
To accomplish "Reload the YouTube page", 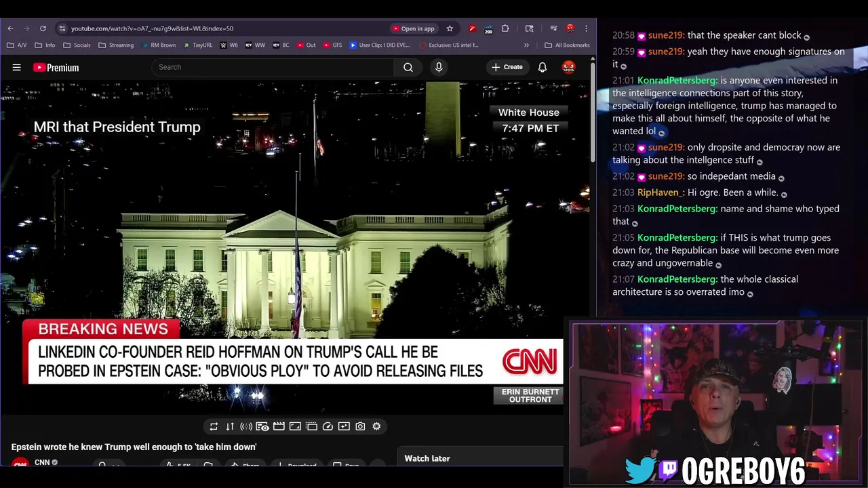I will click(43, 28).
